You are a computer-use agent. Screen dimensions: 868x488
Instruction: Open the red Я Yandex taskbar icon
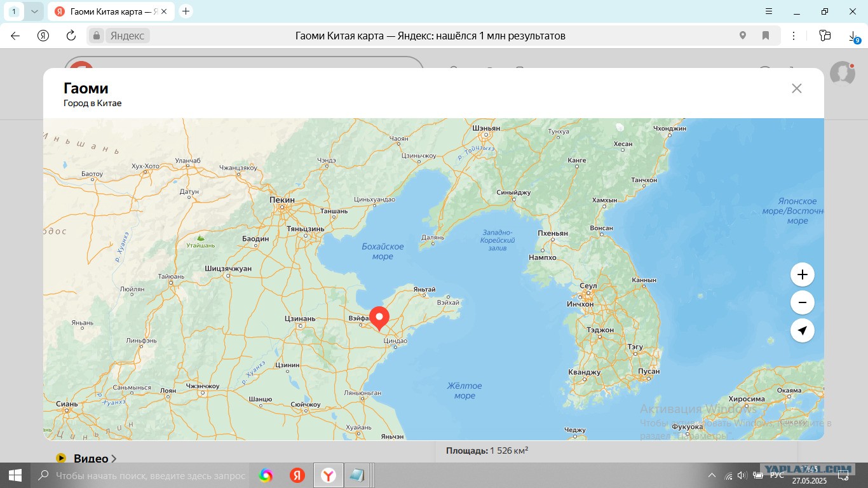(297, 475)
